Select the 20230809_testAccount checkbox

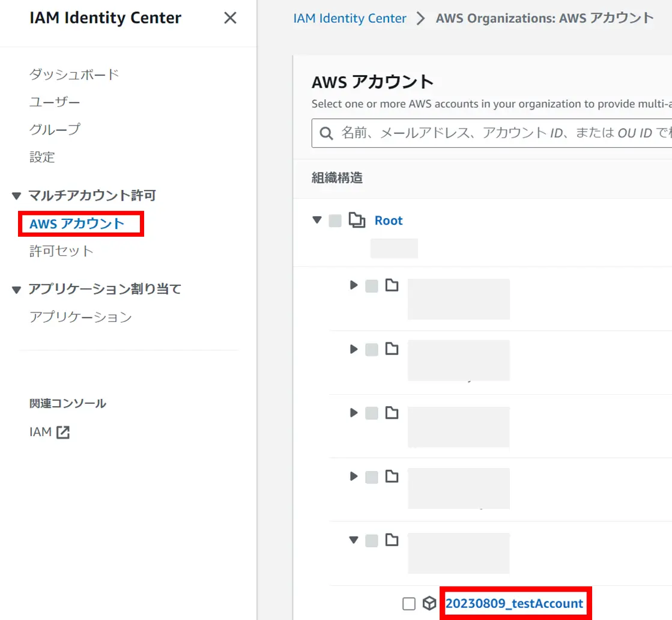[409, 604]
